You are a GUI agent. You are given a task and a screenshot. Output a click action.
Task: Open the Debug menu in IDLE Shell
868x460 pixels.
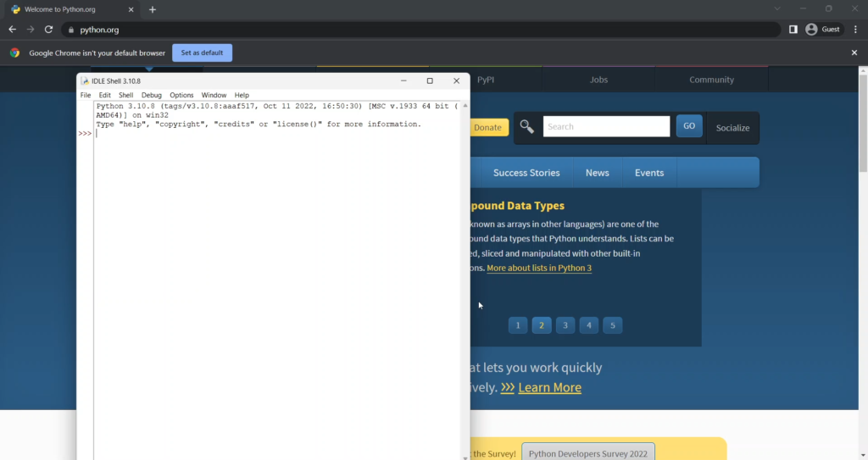pos(151,95)
